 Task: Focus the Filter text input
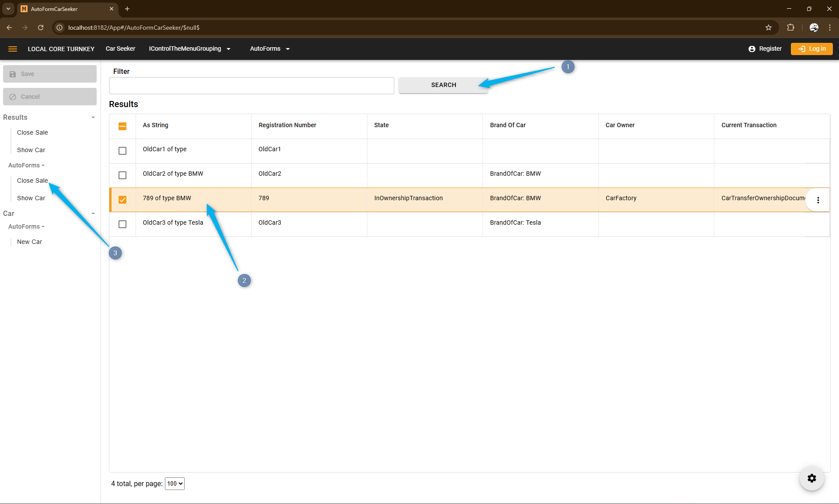coord(252,86)
